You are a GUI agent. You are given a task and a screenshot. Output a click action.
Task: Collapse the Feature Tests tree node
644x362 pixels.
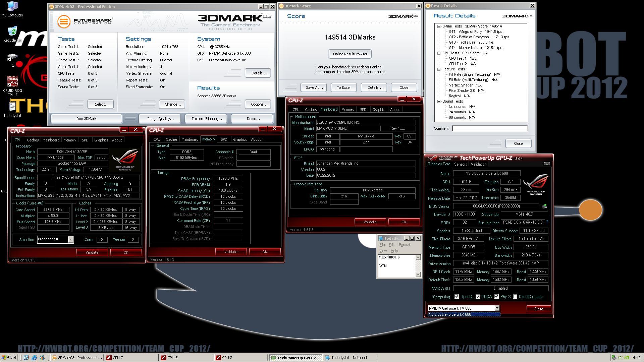click(x=439, y=69)
